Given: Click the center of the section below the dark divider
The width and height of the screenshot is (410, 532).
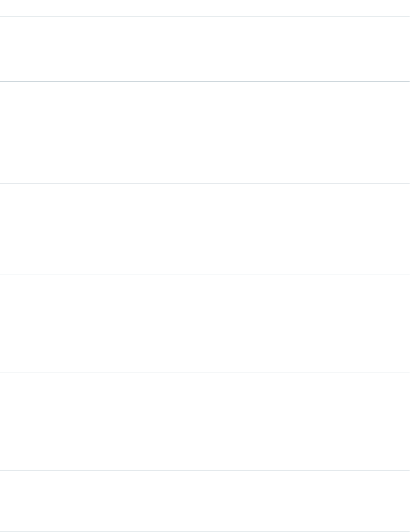Looking at the screenshot, I should click(x=205, y=421).
